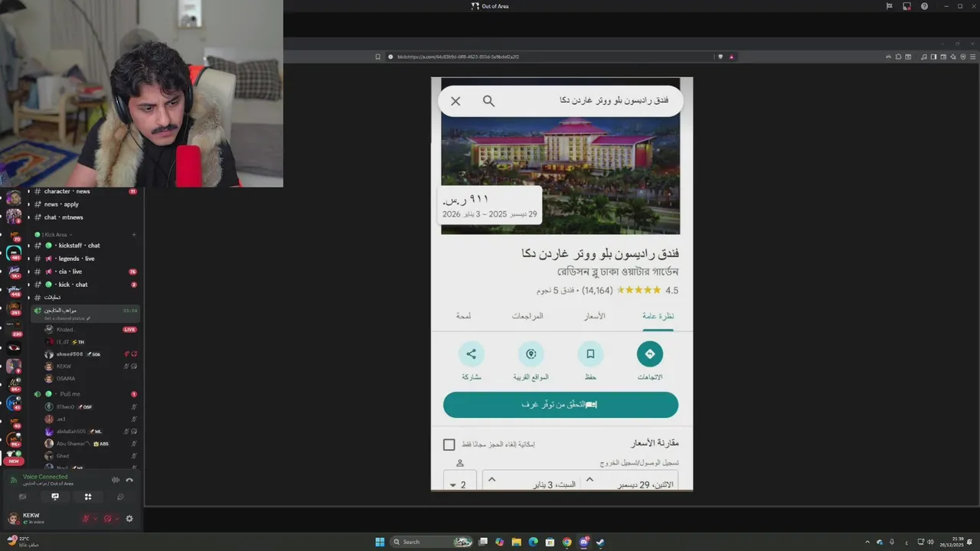Screen dimensions: 980x551
Task: Click the 14,164 reviews count
Action: point(597,291)
